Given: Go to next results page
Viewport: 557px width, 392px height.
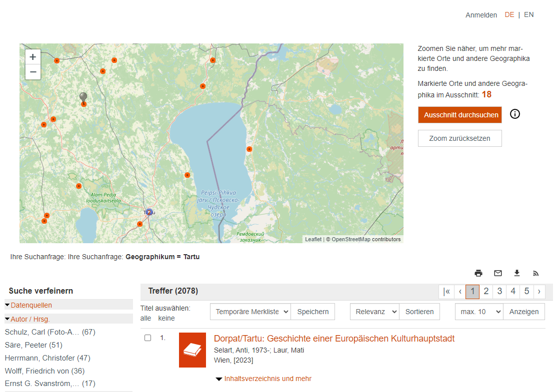Looking at the screenshot, I should click(x=539, y=291).
